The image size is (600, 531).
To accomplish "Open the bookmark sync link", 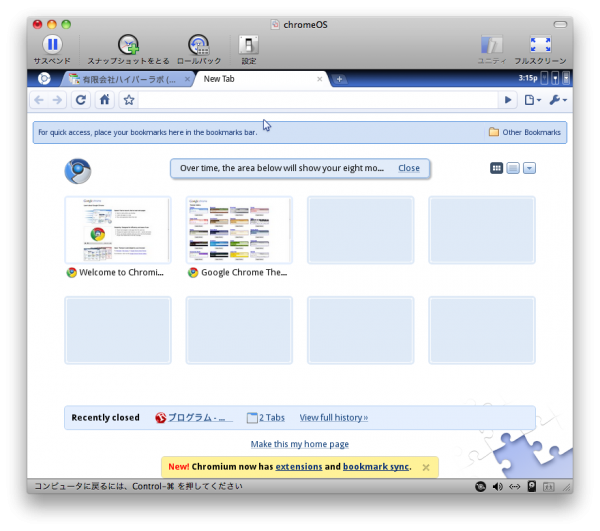I will tap(376, 467).
